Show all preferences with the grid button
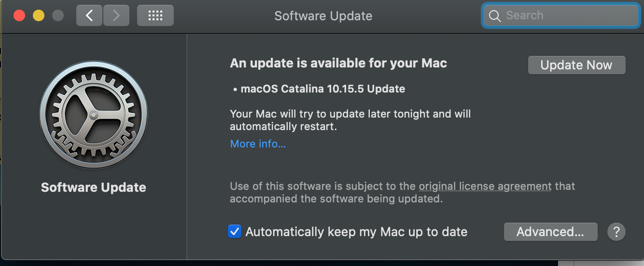 [x=155, y=16]
